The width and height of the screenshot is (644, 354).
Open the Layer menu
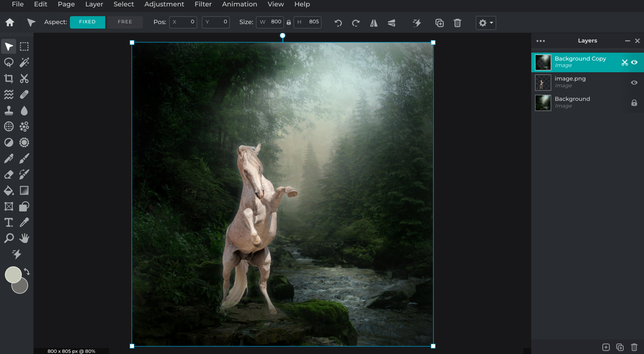pyautogui.click(x=94, y=4)
